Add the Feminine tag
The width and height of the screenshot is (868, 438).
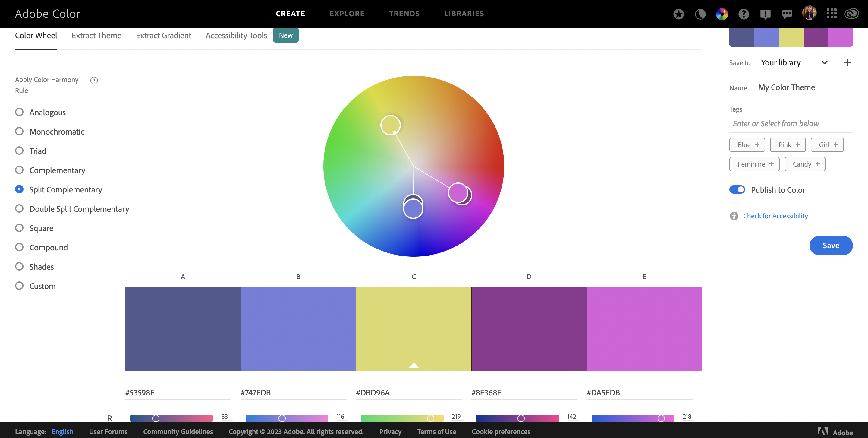pos(754,164)
